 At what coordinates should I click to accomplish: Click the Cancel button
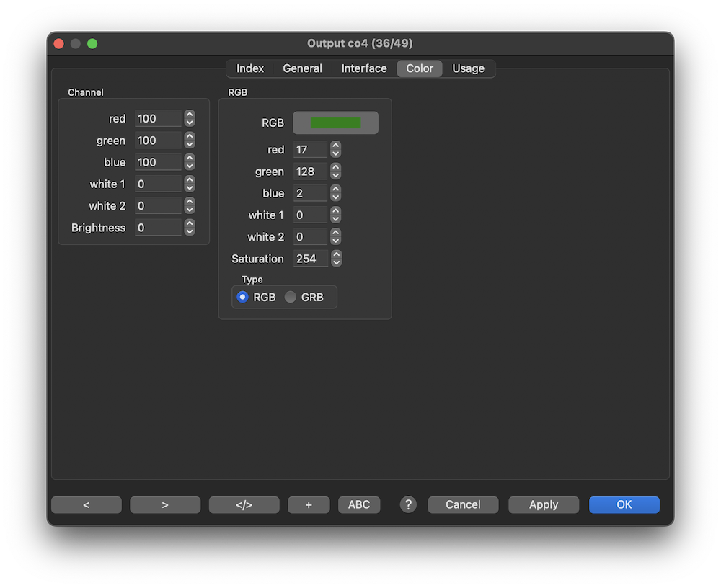click(x=463, y=504)
